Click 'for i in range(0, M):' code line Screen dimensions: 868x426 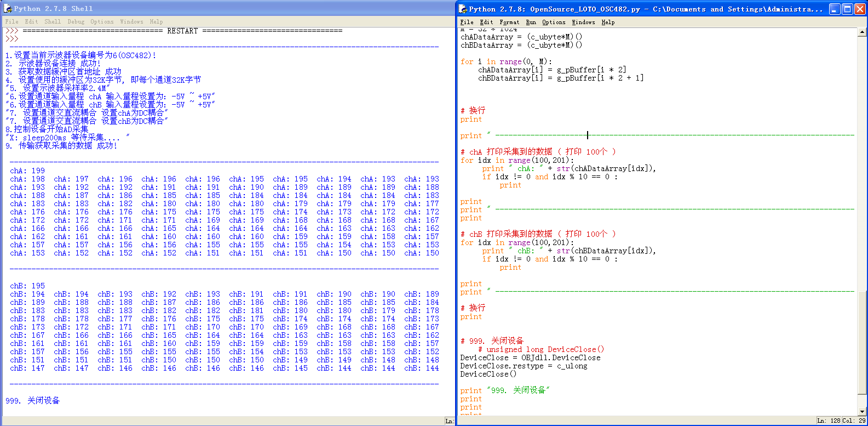506,61
